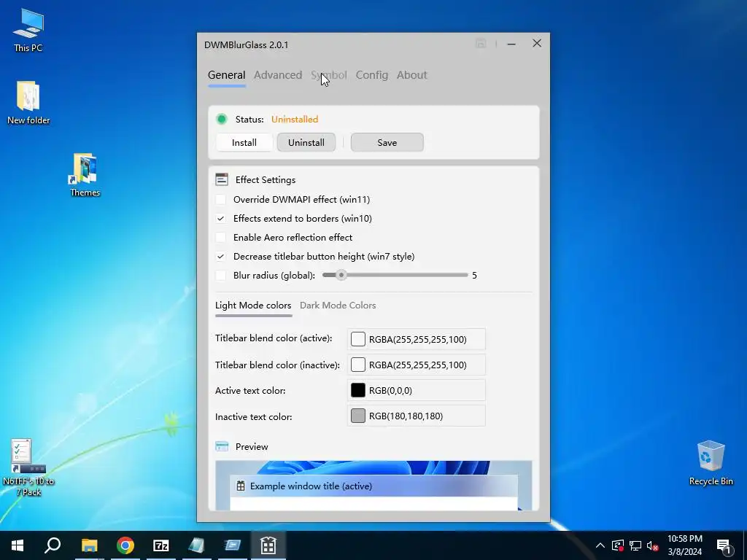Click the example window title icon
Image resolution: width=747 pixels, height=560 pixels.
[241, 486]
